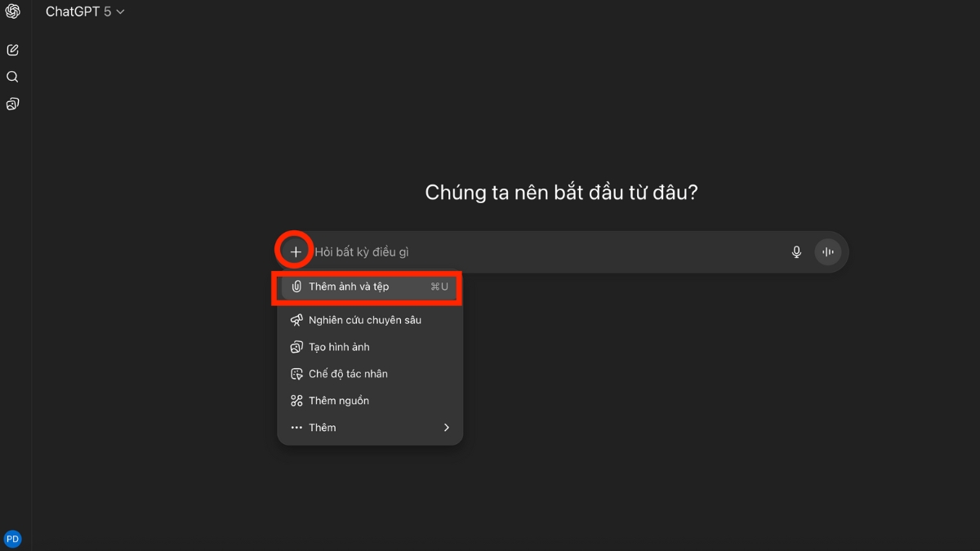Select Nghiên cứu chuyên sâu from the menu
980x551 pixels.
click(365, 319)
